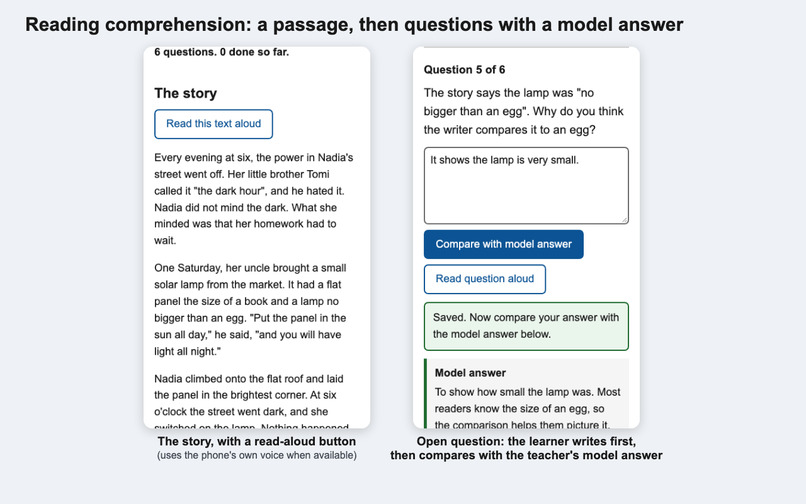Select the "Model answer" heading
Image resolution: width=806 pixels, height=504 pixels.
coord(470,373)
